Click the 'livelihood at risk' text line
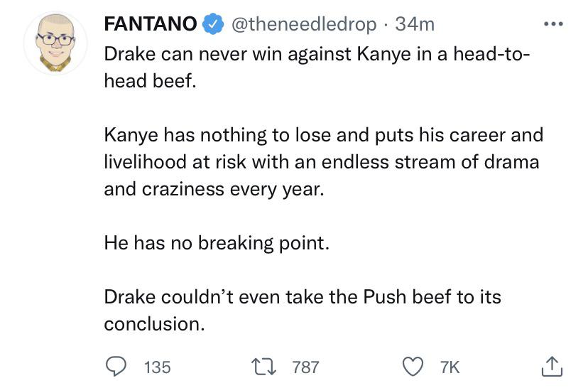The width and height of the screenshot is (588, 388). click(x=321, y=162)
